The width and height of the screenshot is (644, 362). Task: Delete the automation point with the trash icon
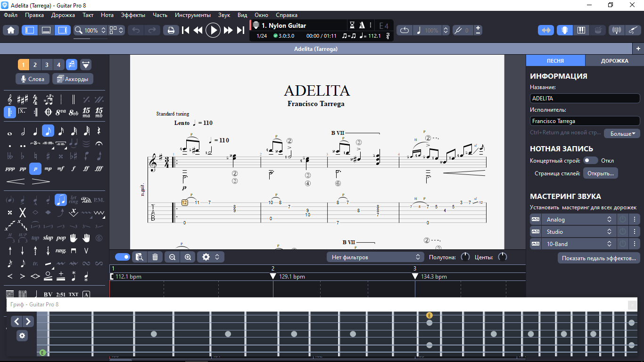coord(155,257)
